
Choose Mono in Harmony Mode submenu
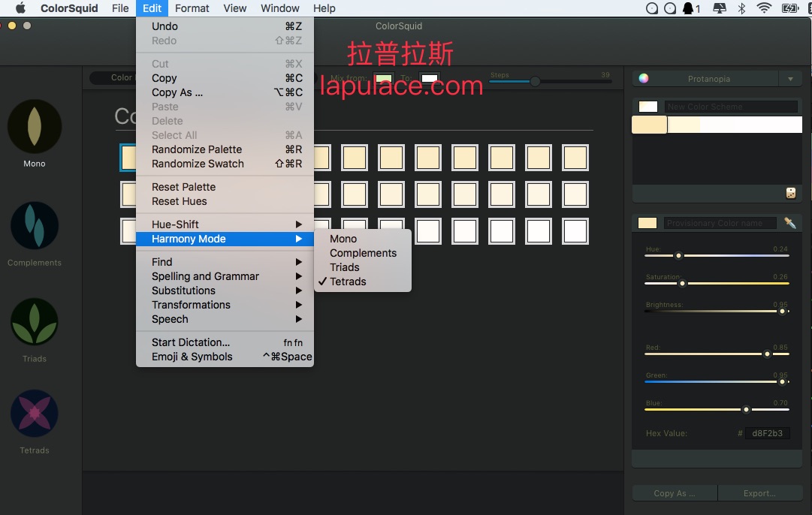(x=363, y=239)
